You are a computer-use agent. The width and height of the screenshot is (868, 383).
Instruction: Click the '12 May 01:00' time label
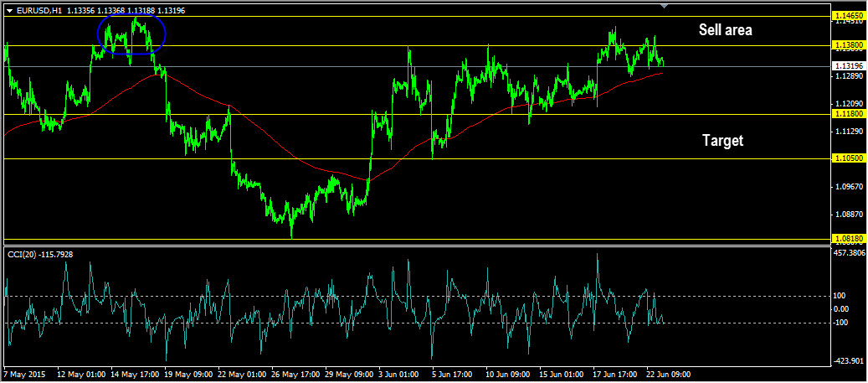coord(81,374)
